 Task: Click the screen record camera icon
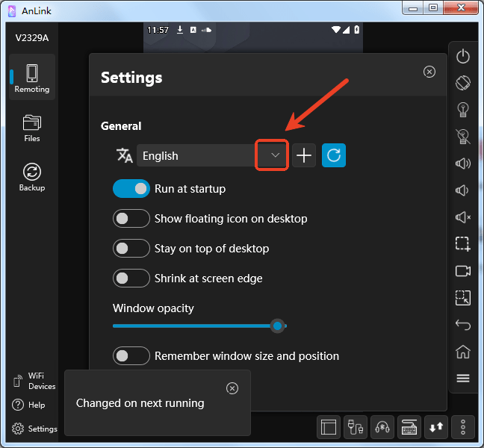[463, 271]
